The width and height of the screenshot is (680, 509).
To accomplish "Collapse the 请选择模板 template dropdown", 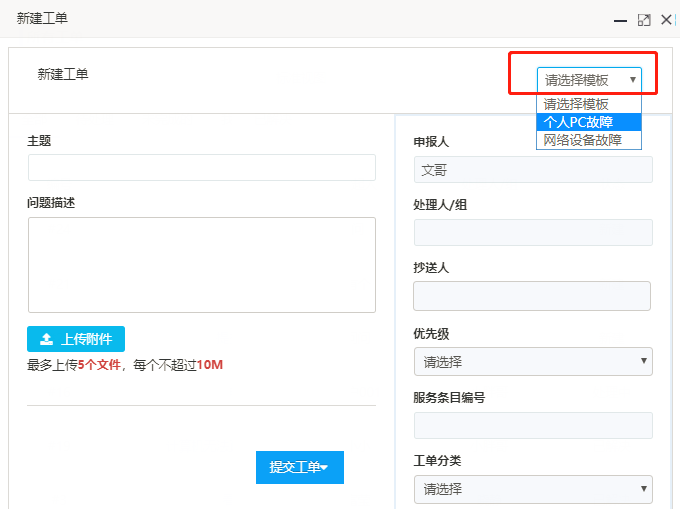I will [589, 80].
